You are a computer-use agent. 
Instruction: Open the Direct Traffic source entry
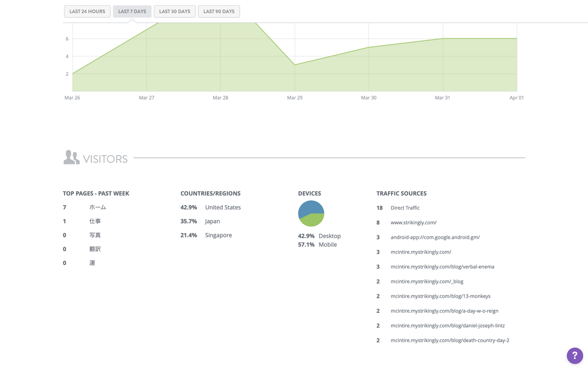coord(405,208)
